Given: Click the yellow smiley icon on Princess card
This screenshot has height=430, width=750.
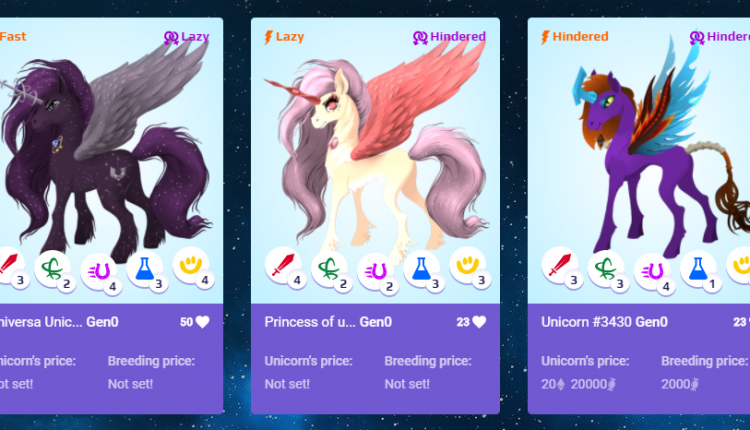Looking at the screenshot, I should (x=467, y=265).
